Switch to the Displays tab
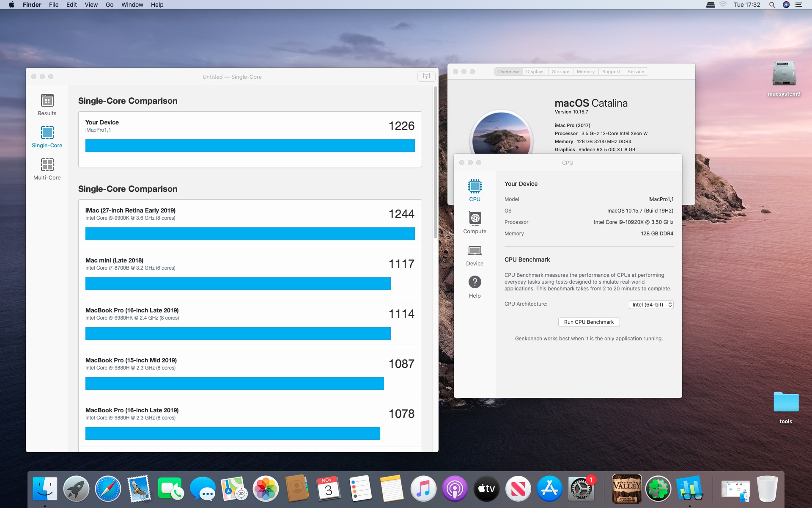Image resolution: width=812 pixels, height=508 pixels. pos(535,72)
